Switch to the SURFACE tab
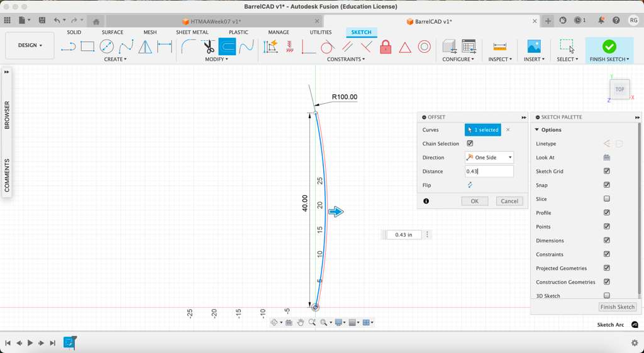 (x=113, y=32)
